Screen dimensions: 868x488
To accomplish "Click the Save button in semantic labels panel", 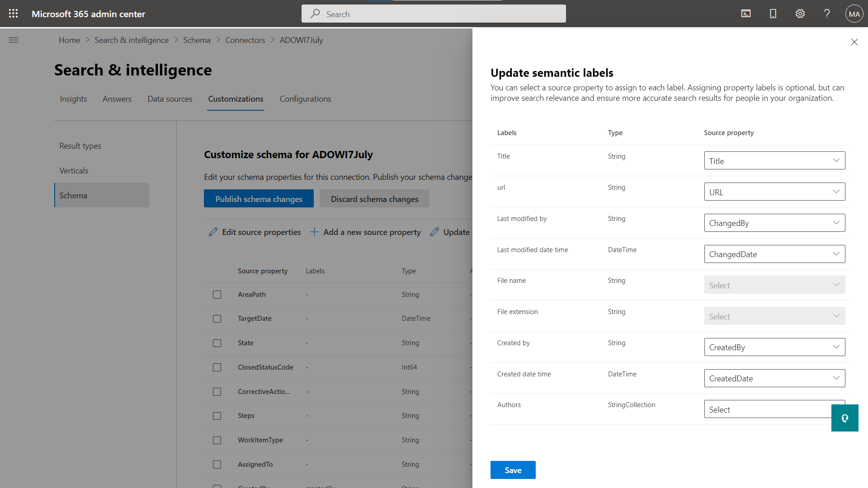I will pos(513,470).
